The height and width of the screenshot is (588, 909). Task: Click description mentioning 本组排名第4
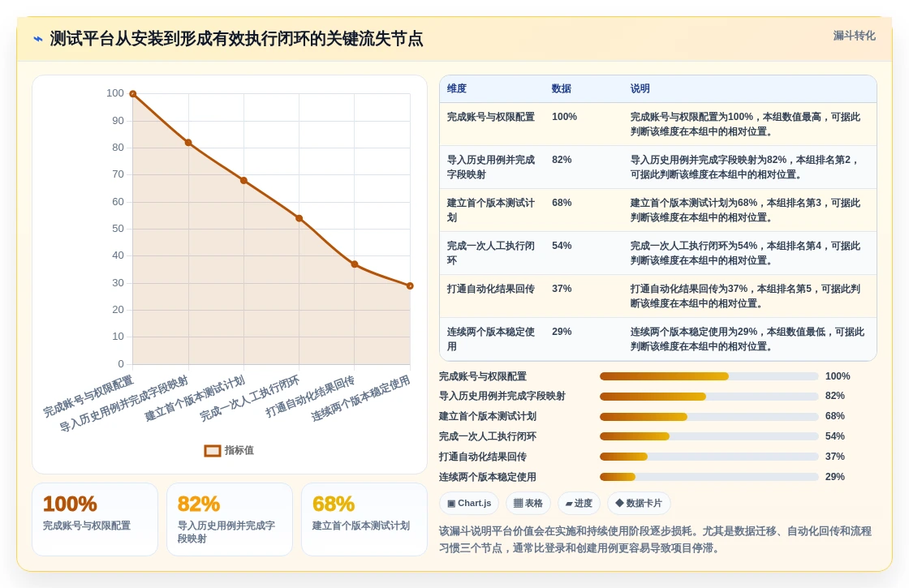pyautogui.click(x=746, y=253)
